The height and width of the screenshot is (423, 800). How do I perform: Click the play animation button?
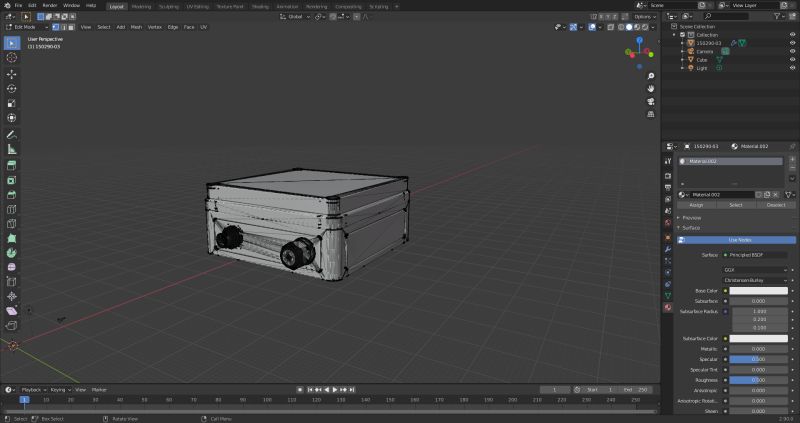click(x=335, y=390)
